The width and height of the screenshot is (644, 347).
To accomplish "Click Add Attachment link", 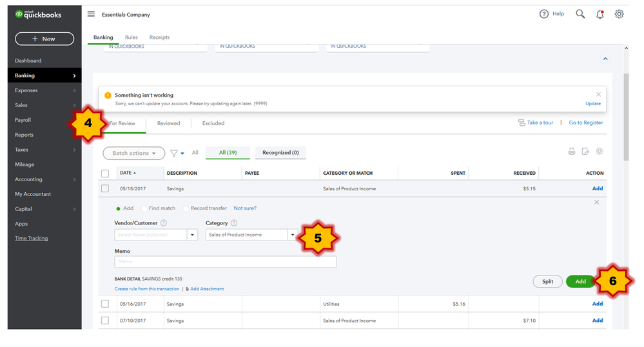I will [207, 288].
